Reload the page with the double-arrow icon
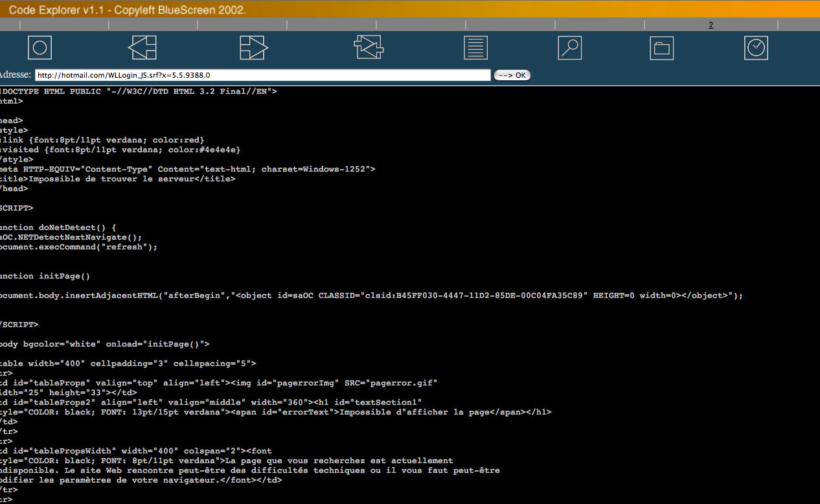The image size is (820, 504). point(369,47)
